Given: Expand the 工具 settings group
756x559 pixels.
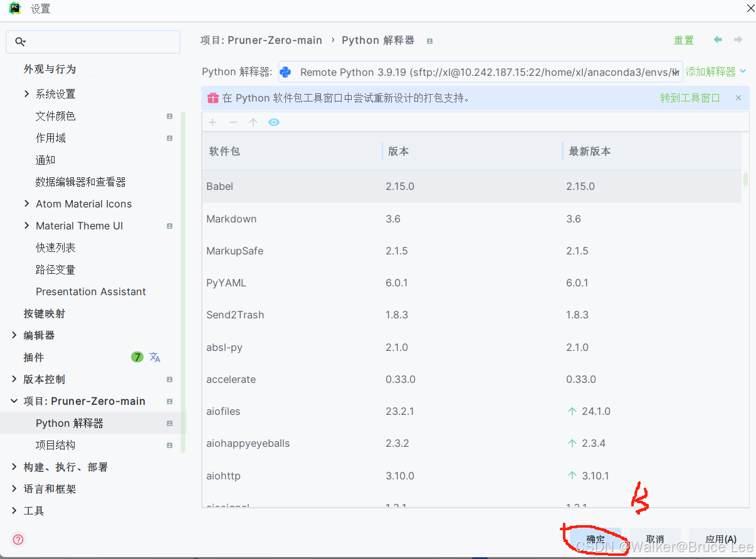Looking at the screenshot, I should [x=14, y=511].
